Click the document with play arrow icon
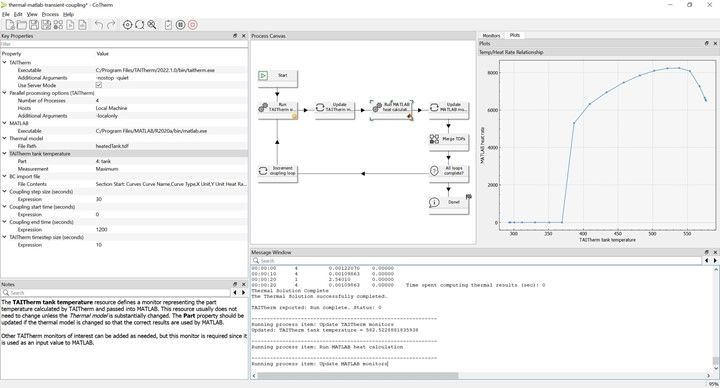This screenshot has height=388, width=720. point(70,25)
